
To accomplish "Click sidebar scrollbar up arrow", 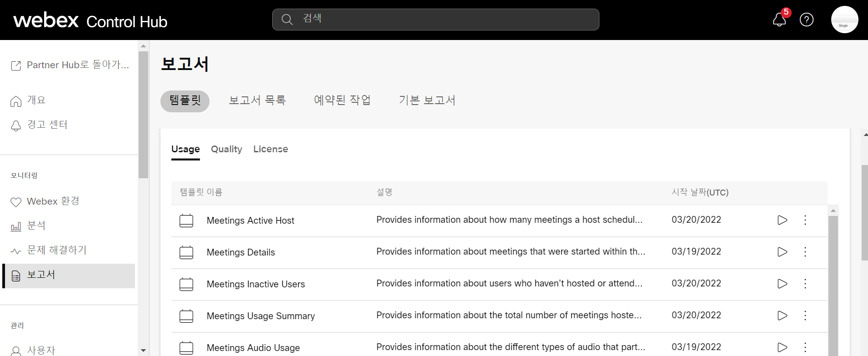I will 143,46.
